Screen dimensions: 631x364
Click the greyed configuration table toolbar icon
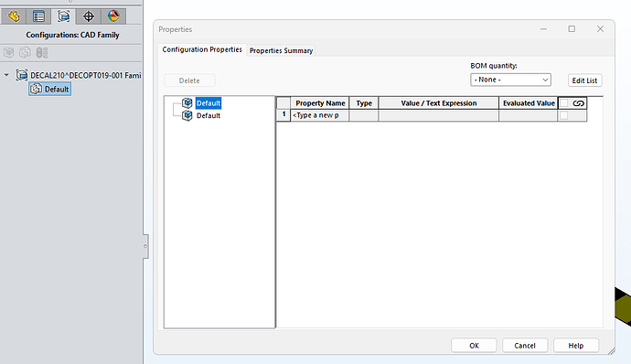click(42, 53)
